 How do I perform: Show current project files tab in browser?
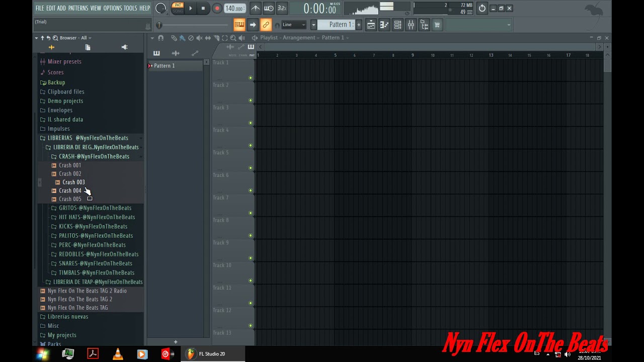coord(88,47)
